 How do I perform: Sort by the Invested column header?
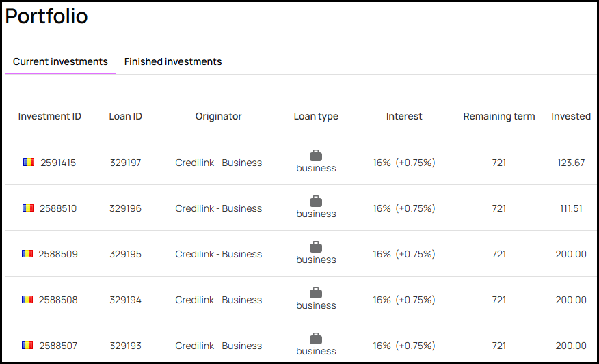pos(571,116)
